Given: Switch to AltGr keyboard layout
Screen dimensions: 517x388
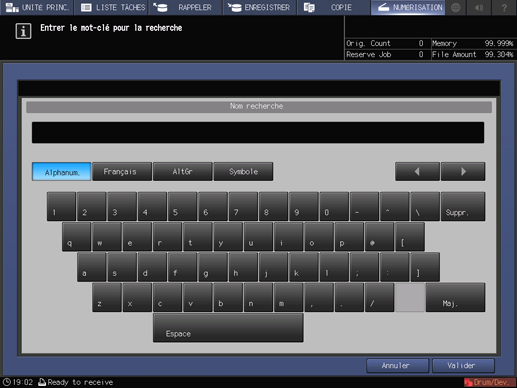Looking at the screenshot, I should 182,172.
